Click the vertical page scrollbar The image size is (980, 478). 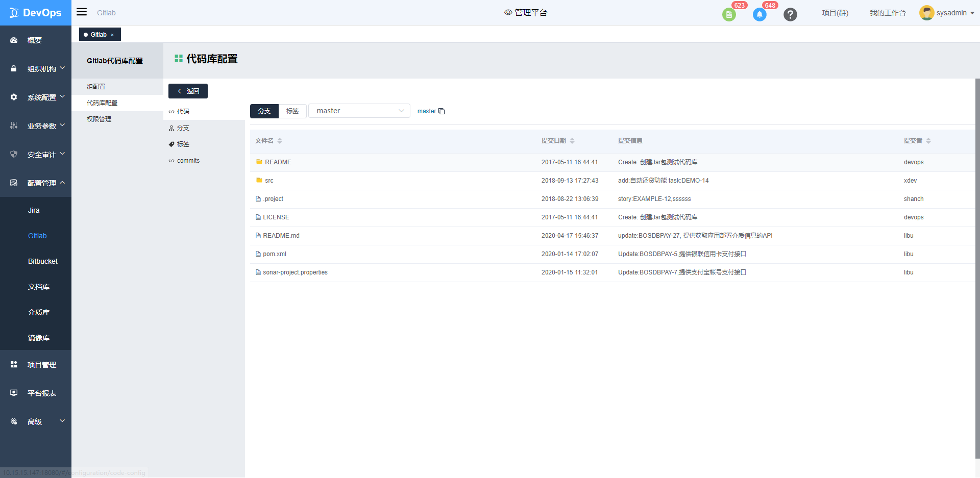(977, 268)
